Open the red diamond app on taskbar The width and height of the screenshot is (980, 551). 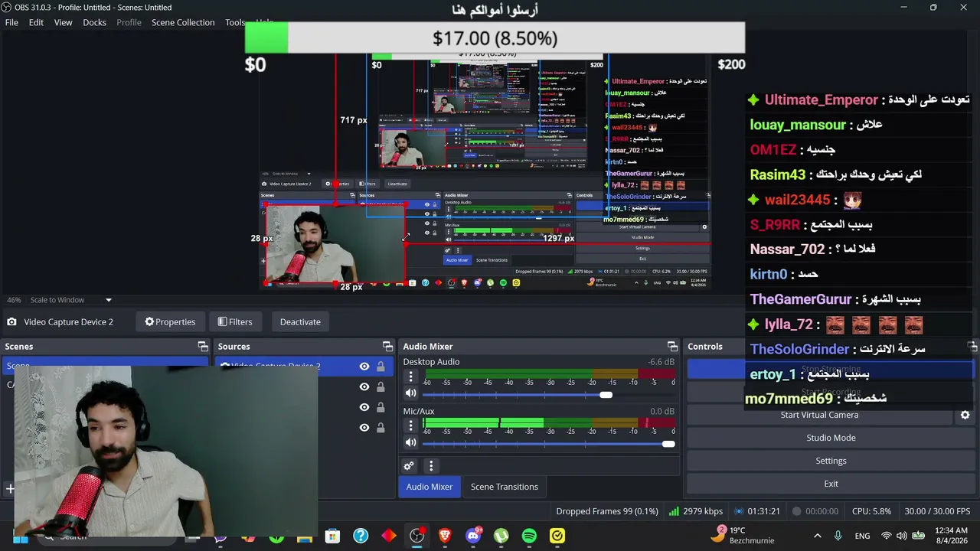point(389,536)
